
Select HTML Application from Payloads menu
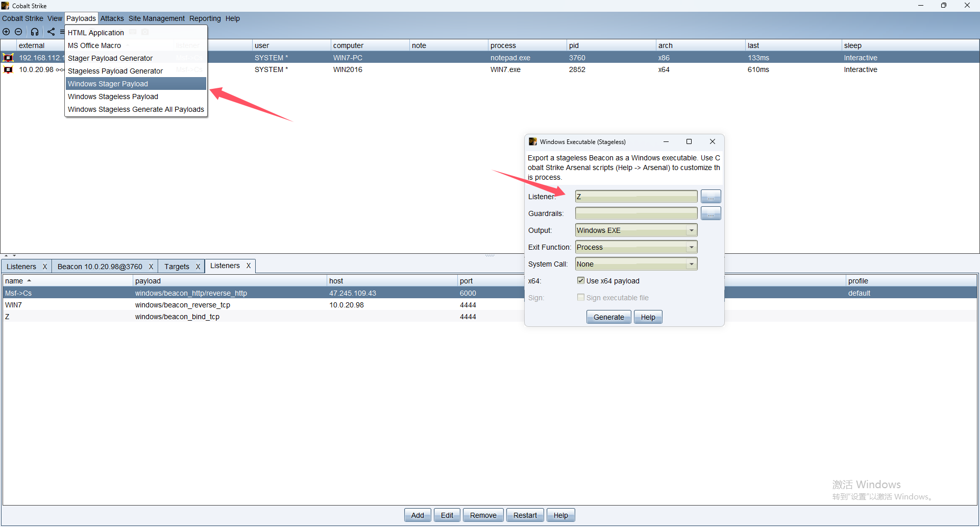pos(136,33)
